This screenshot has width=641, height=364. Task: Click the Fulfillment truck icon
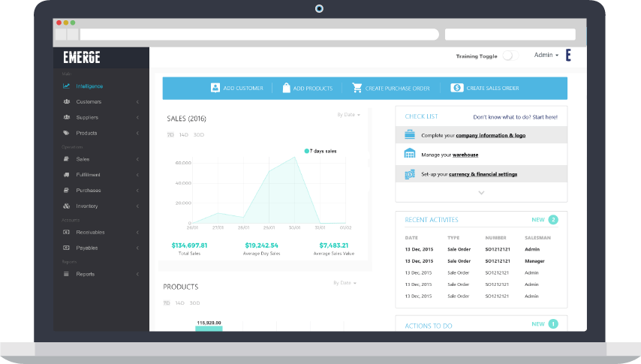click(67, 175)
